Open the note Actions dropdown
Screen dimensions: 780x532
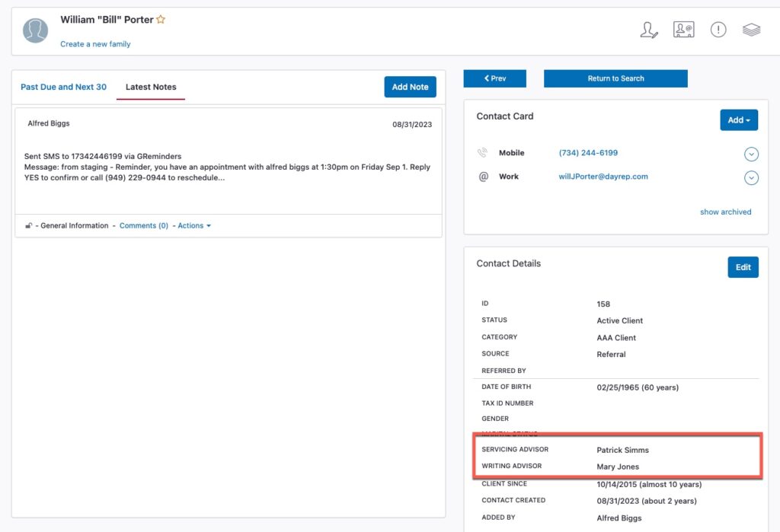194,226
